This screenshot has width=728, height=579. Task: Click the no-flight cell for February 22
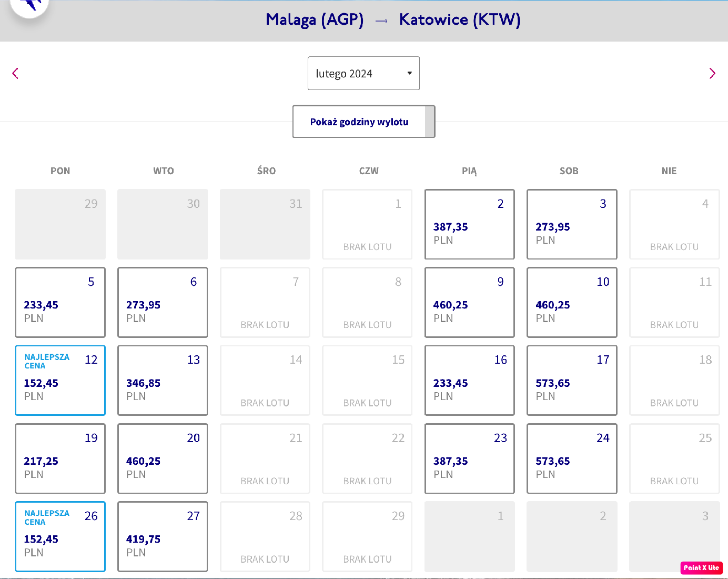tap(367, 458)
